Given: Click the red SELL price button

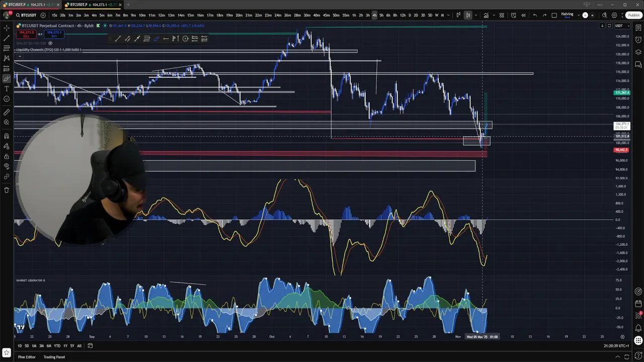Looking at the screenshot, I should coord(26,34).
